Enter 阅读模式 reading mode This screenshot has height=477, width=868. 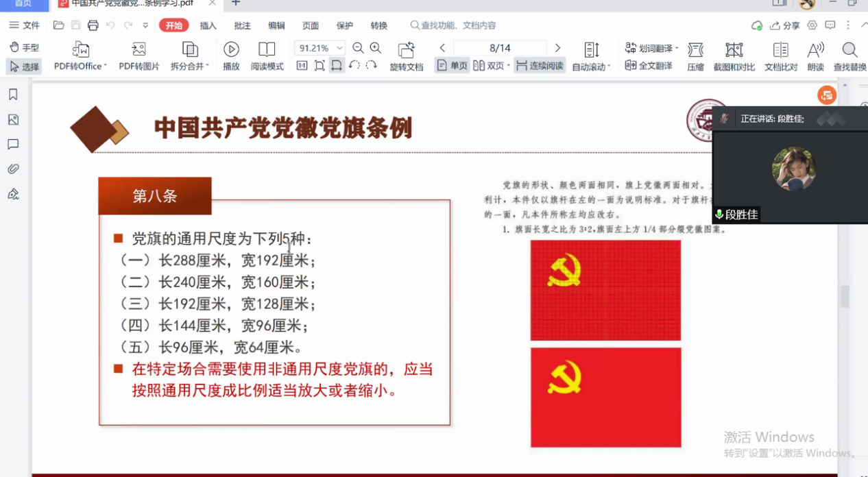pos(267,50)
